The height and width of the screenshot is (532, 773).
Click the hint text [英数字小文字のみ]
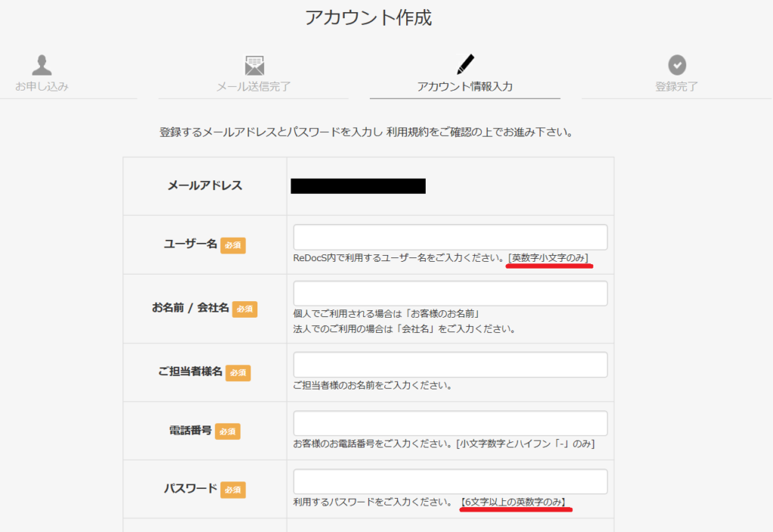[x=548, y=258]
